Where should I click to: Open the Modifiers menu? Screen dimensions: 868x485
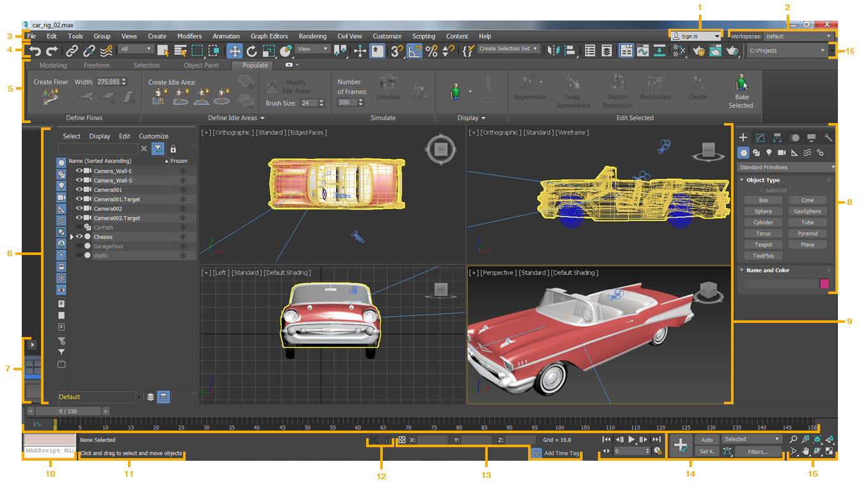pos(189,37)
